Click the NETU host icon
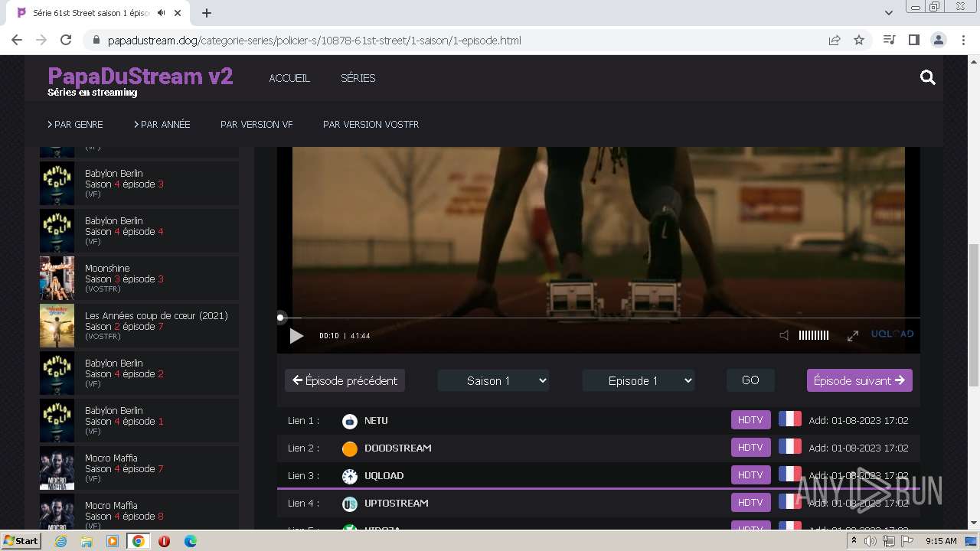Viewport: 980px width, 551px height. click(350, 421)
